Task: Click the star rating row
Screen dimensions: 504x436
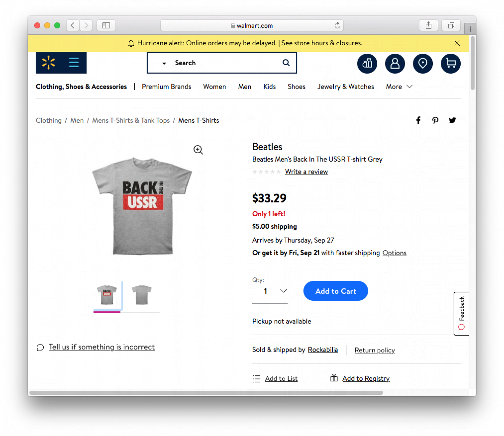Action: point(266,172)
